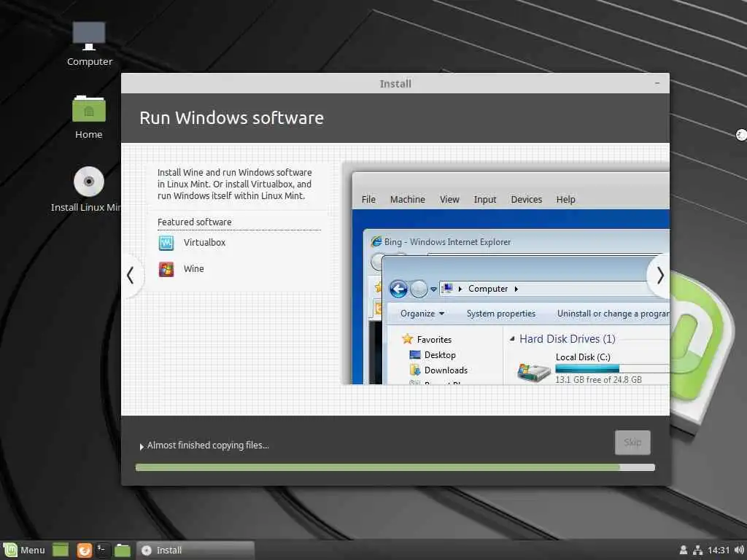Click the Help menu in the slideshow image
747x560 pixels.
[x=565, y=199]
